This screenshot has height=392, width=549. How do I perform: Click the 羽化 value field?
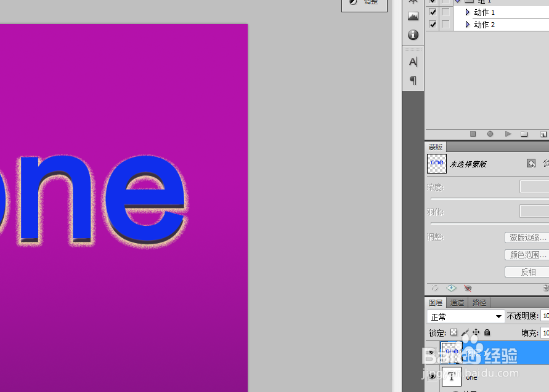pyautogui.click(x=534, y=211)
